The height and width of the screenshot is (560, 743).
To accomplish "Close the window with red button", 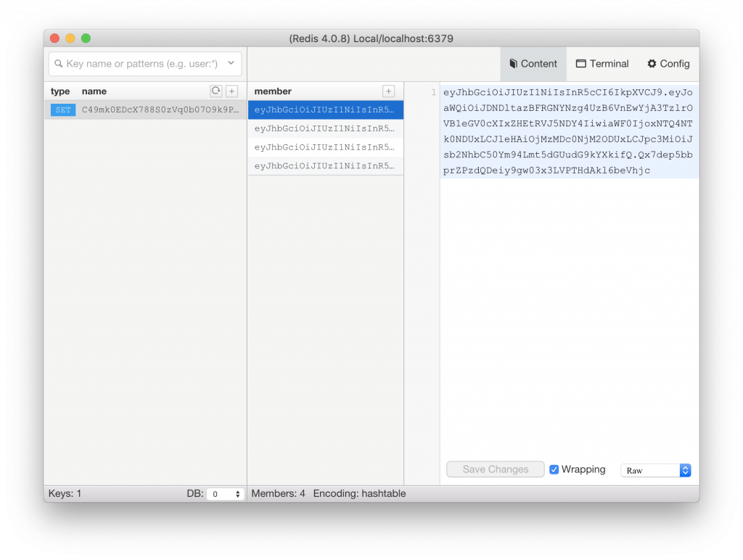I will click(x=54, y=38).
